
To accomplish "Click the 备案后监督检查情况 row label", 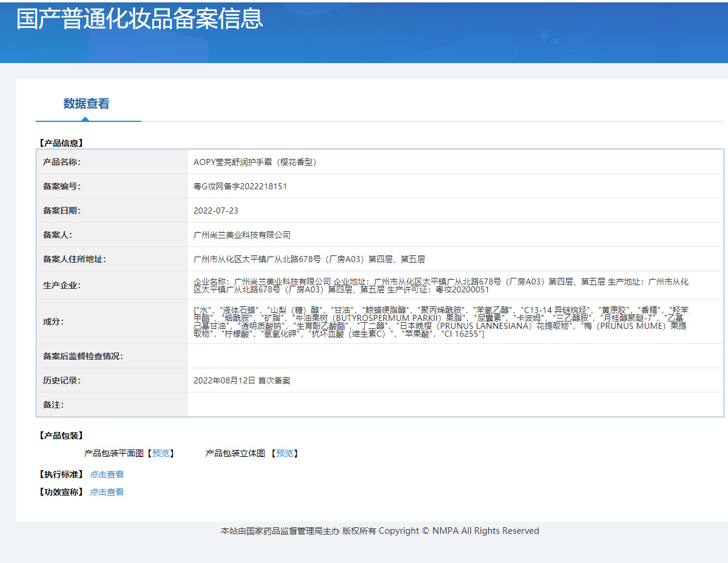I will (x=83, y=356).
